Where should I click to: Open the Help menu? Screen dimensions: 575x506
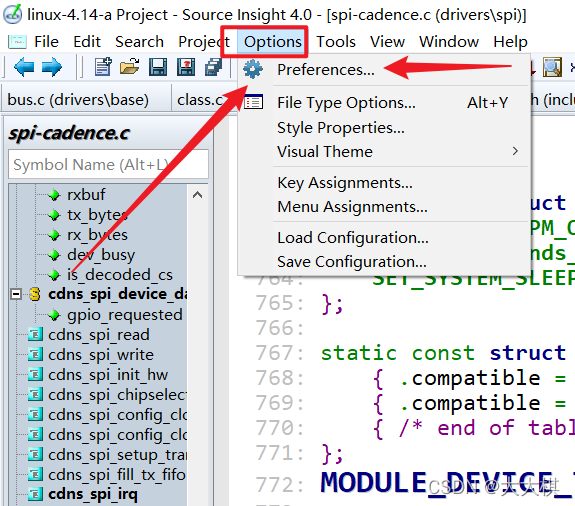pyautogui.click(x=510, y=42)
